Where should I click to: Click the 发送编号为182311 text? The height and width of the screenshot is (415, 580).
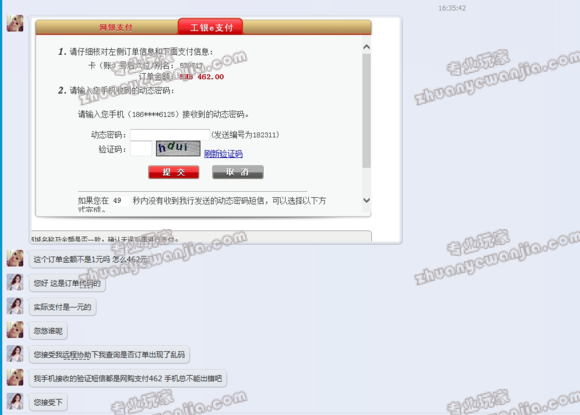point(245,135)
